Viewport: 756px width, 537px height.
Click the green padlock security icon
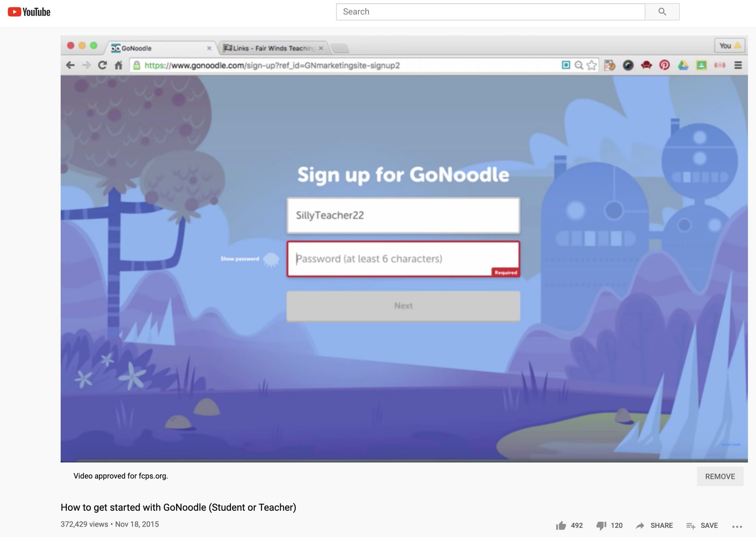click(137, 66)
